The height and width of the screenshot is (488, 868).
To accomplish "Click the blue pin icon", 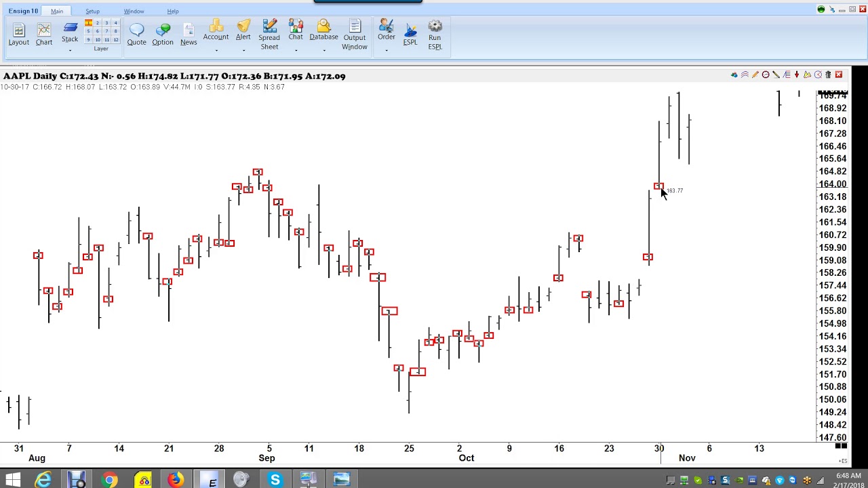I will coord(831,9).
